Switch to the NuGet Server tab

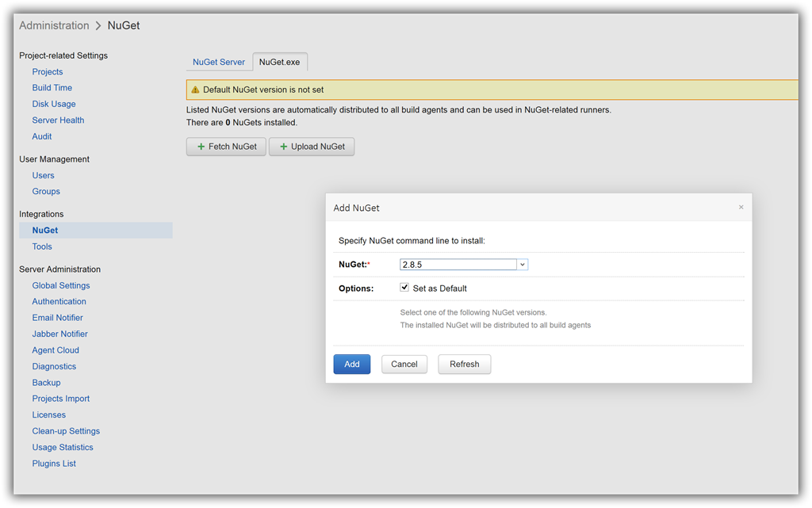coord(219,62)
